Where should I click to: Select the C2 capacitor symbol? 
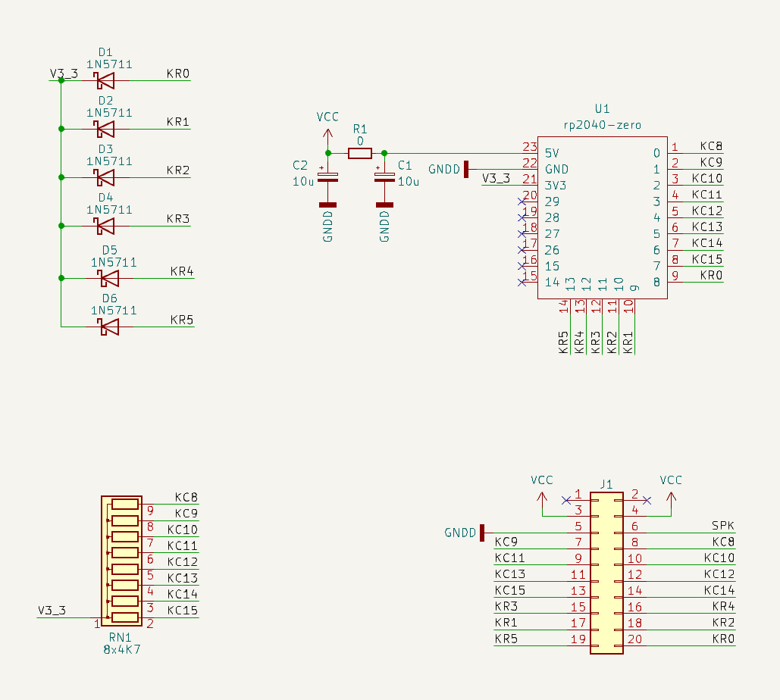coord(327,177)
